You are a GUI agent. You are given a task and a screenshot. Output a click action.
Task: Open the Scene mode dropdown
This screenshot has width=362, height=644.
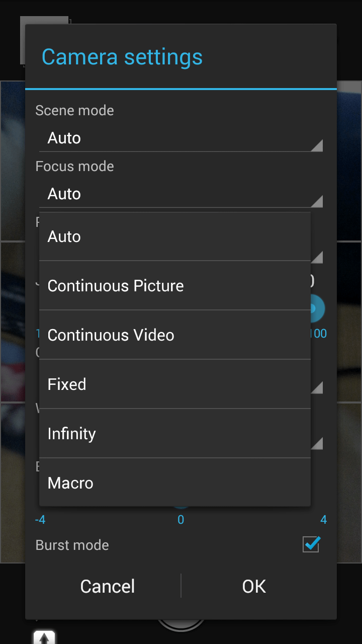pyautogui.click(x=181, y=138)
